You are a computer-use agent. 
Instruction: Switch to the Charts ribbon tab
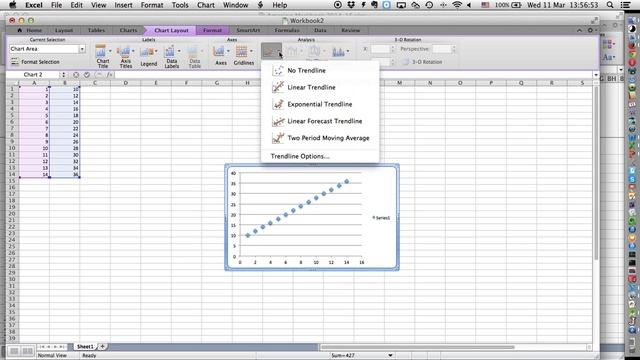pyautogui.click(x=128, y=30)
